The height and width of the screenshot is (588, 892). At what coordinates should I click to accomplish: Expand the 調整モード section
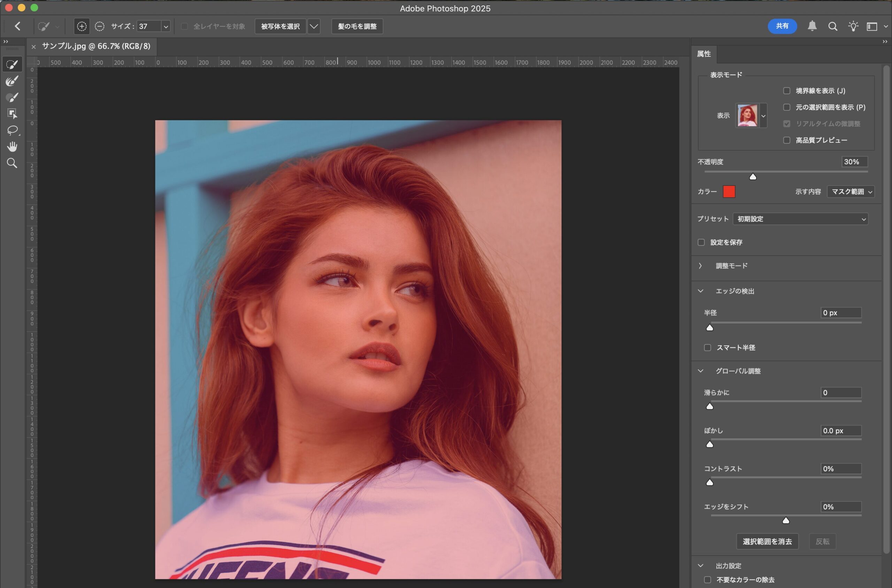click(700, 266)
